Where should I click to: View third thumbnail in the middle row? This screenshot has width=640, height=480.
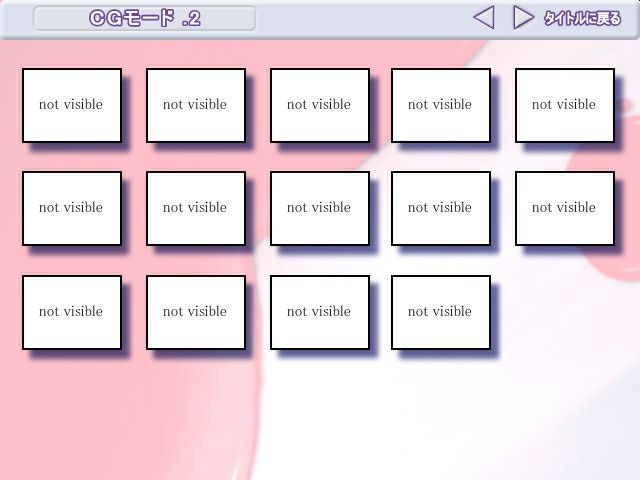(x=320, y=208)
